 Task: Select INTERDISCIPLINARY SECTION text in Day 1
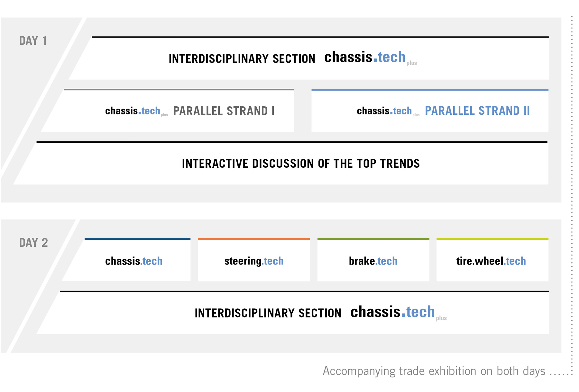pyautogui.click(x=242, y=59)
